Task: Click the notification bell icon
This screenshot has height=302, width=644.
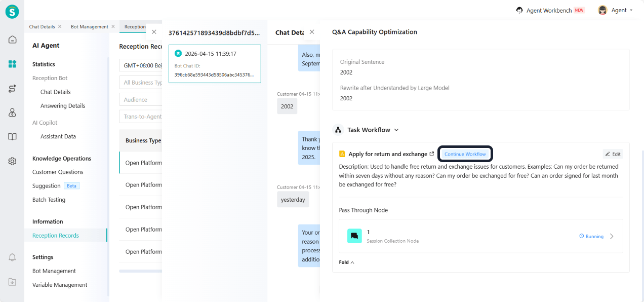Action: point(12,257)
